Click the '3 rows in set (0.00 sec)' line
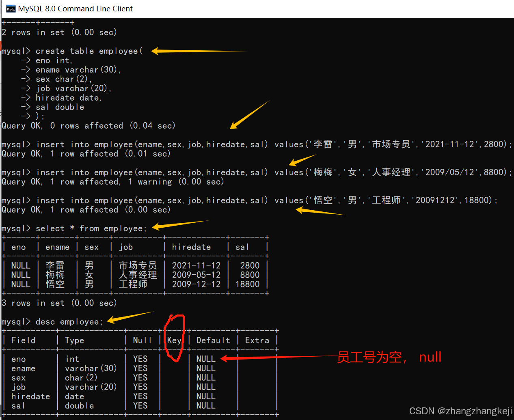The width and height of the screenshot is (514, 420). pyautogui.click(x=59, y=303)
